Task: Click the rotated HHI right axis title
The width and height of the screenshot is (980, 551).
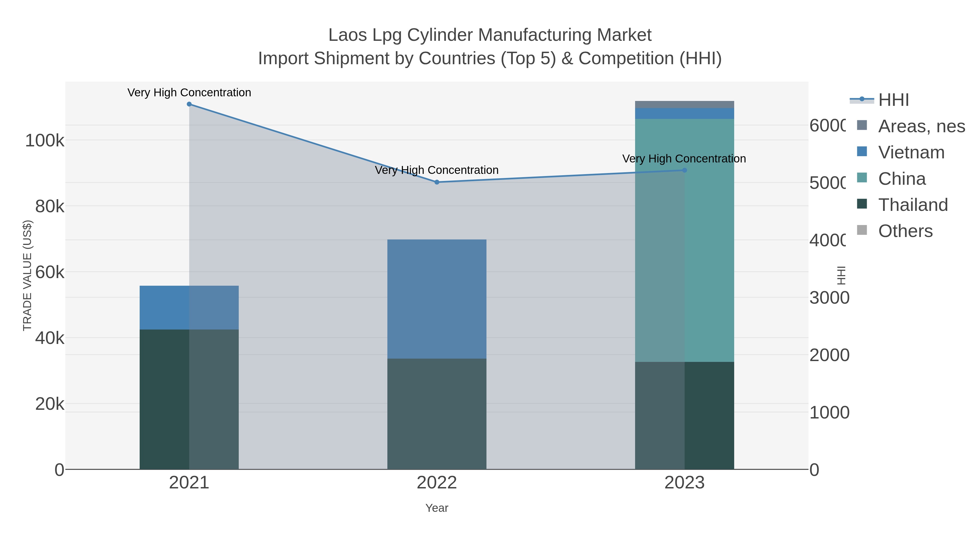Action: tap(841, 275)
